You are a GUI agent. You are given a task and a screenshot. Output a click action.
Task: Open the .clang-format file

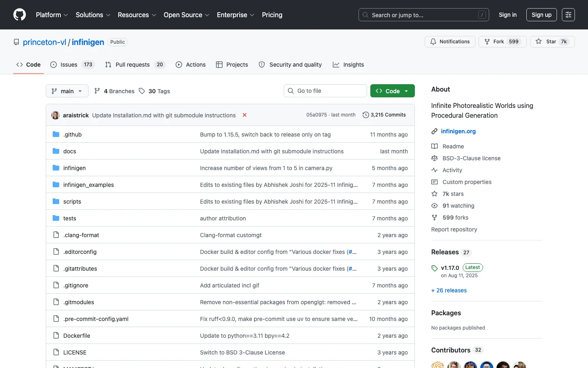click(81, 235)
